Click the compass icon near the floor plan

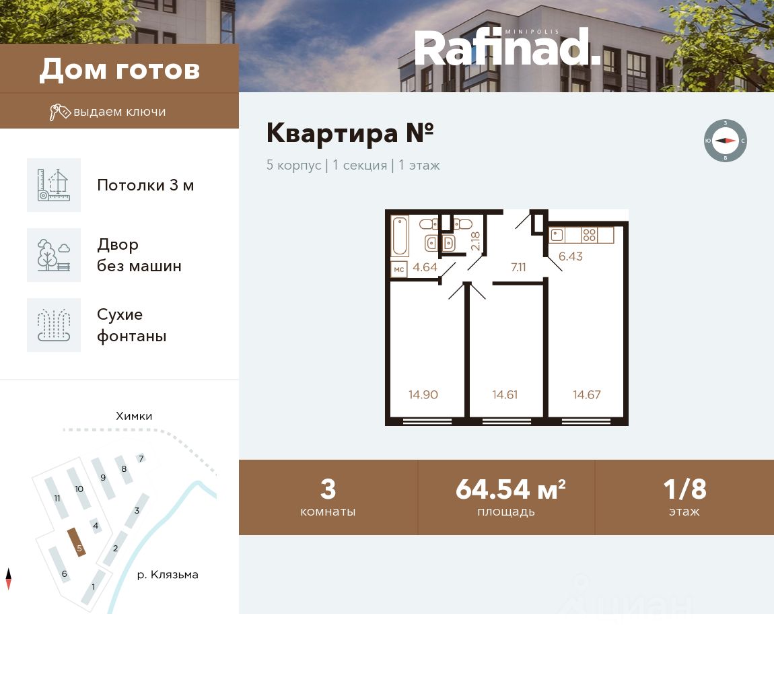pyautogui.click(x=725, y=141)
